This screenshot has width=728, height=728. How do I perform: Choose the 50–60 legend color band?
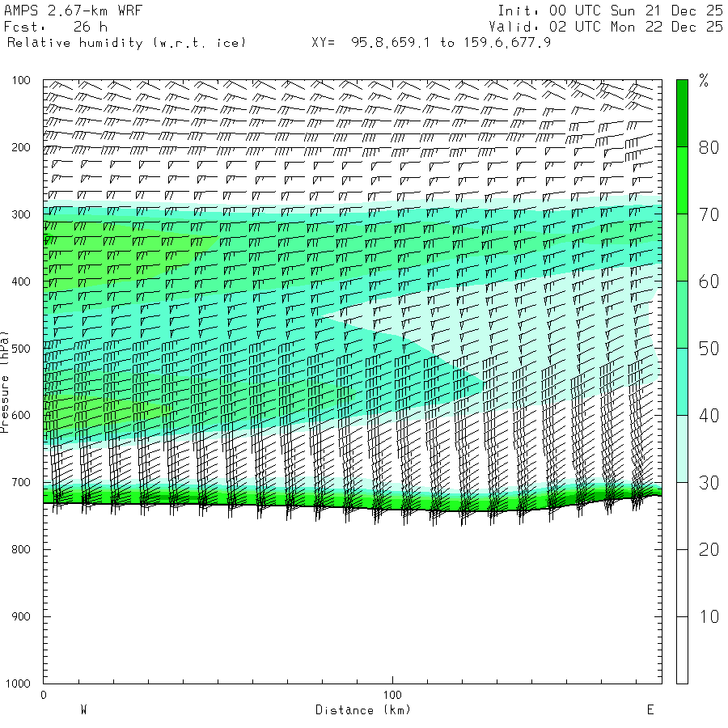point(682,315)
